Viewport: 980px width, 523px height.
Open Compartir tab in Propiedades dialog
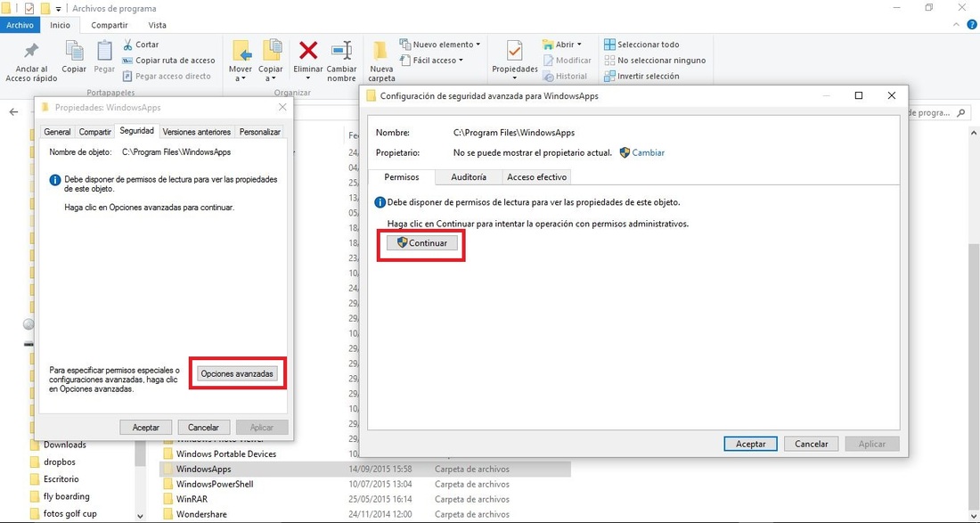click(x=95, y=132)
